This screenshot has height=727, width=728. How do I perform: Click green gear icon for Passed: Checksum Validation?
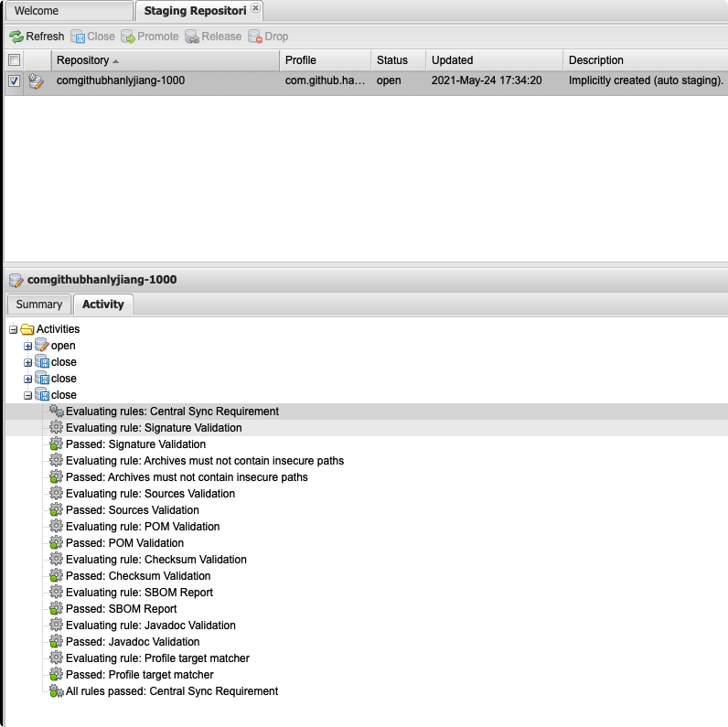coord(56,576)
